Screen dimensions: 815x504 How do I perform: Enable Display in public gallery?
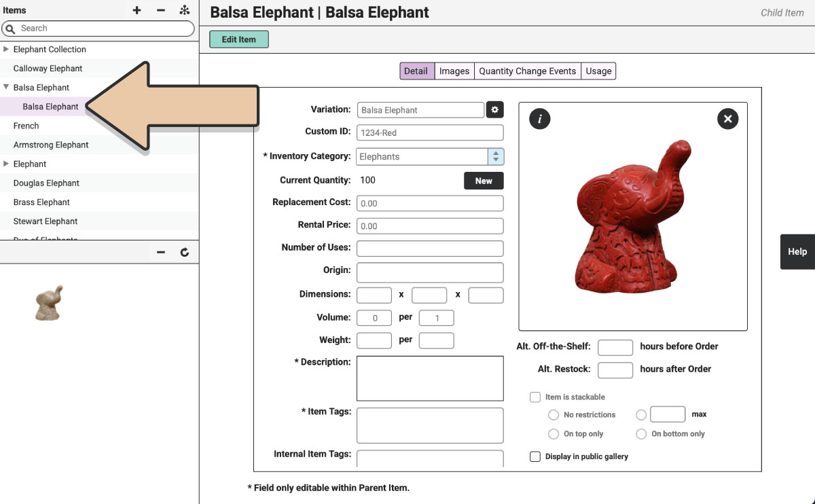pyautogui.click(x=535, y=456)
